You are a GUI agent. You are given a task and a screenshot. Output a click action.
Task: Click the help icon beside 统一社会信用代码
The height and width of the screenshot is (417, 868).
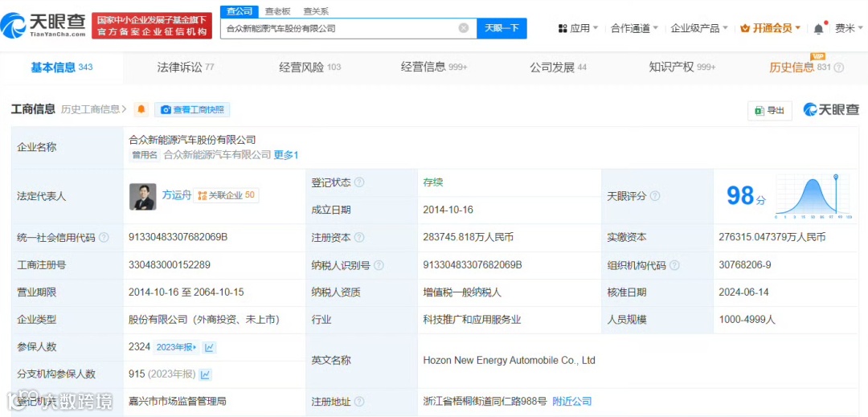(x=104, y=238)
